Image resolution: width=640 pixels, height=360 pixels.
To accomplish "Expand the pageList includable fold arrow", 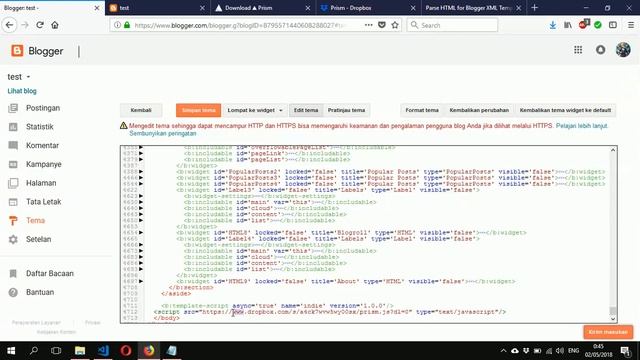I will point(141,160).
